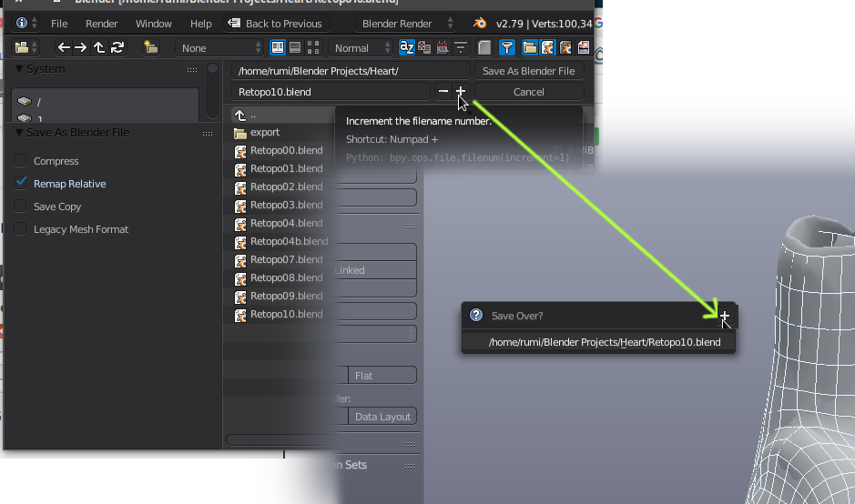Image resolution: width=855 pixels, height=504 pixels.
Task: Switch to long list display mode
Action: [x=295, y=47]
